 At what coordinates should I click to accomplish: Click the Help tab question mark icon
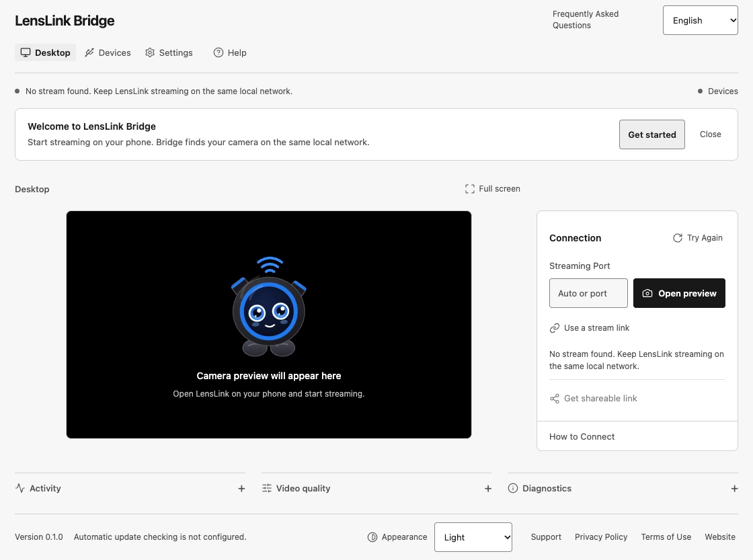(219, 52)
